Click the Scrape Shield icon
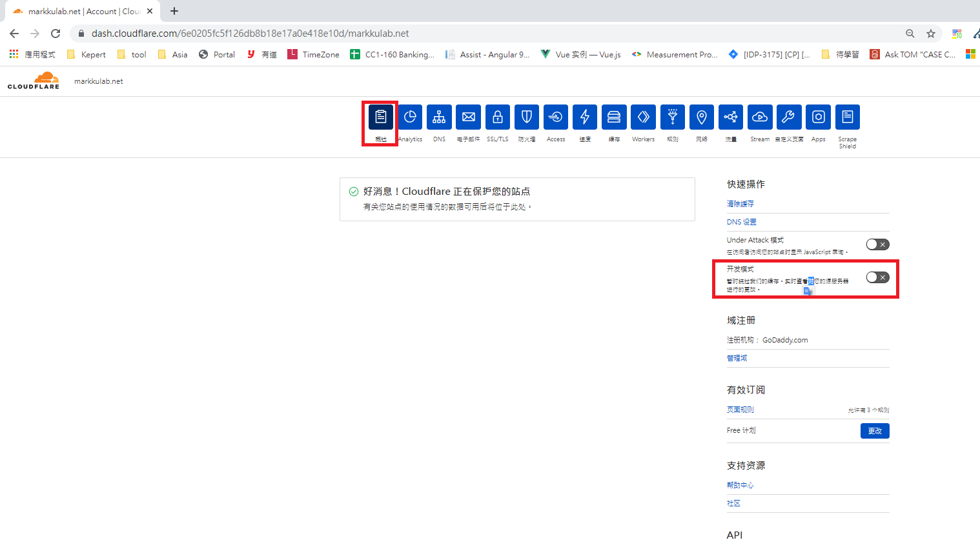The image size is (980, 547). click(847, 117)
